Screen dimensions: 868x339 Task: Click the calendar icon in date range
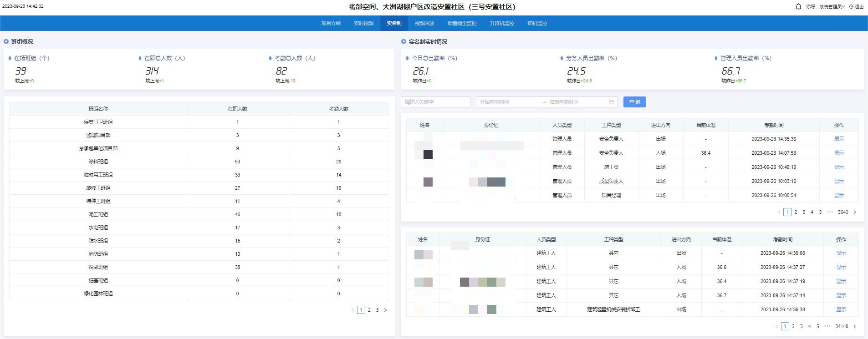click(x=611, y=102)
